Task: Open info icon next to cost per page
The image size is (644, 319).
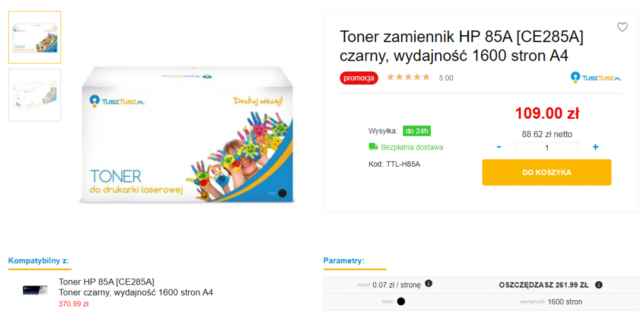Action: 429,283
